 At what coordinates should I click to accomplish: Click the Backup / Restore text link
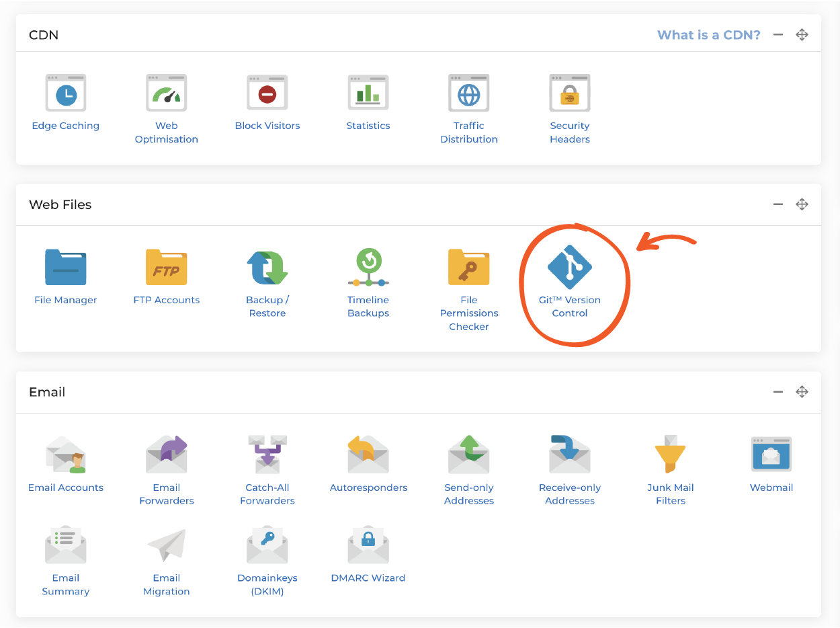click(x=267, y=307)
